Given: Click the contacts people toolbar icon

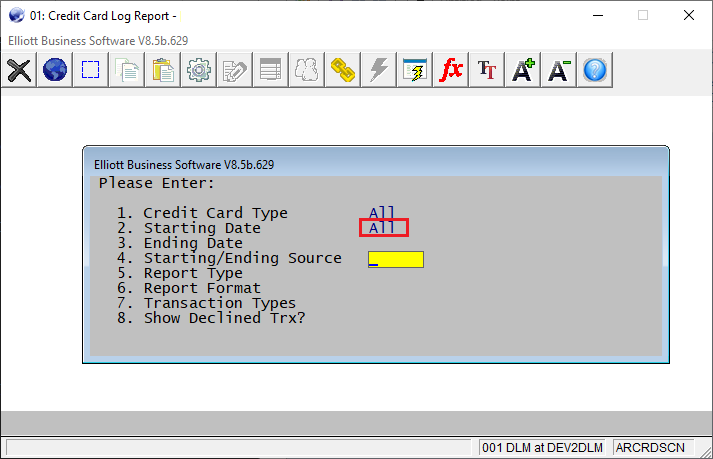Looking at the screenshot, I should pos(306,70).
